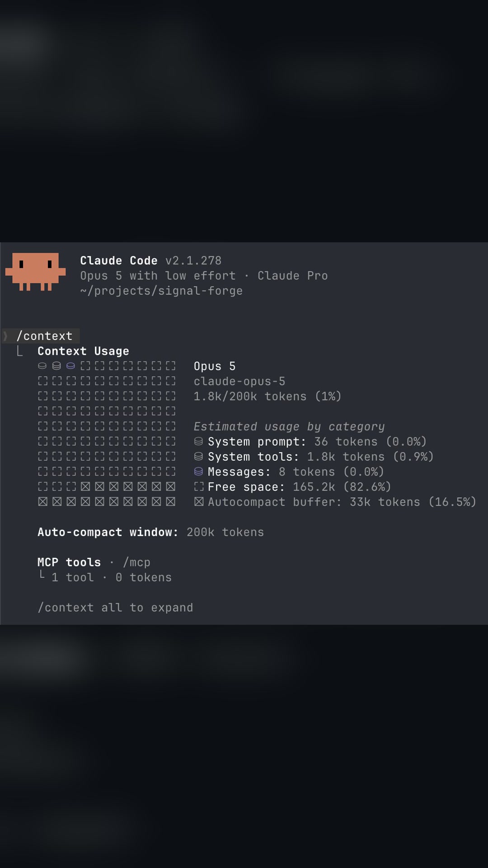Click the Free space legend square icon
488x868 pixels.
pyautogui.click(x=199, y=487)
